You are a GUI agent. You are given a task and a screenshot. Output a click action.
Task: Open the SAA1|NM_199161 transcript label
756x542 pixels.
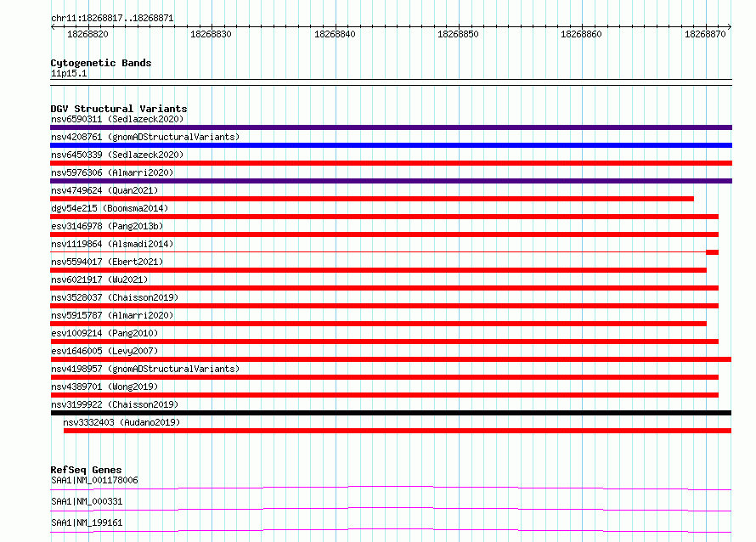[87, 522]
